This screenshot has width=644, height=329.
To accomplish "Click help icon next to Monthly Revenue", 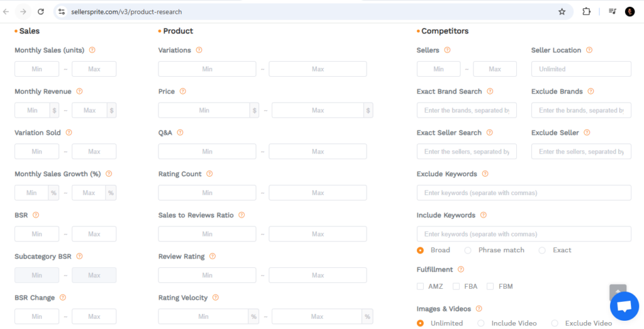I will (79, 91).
